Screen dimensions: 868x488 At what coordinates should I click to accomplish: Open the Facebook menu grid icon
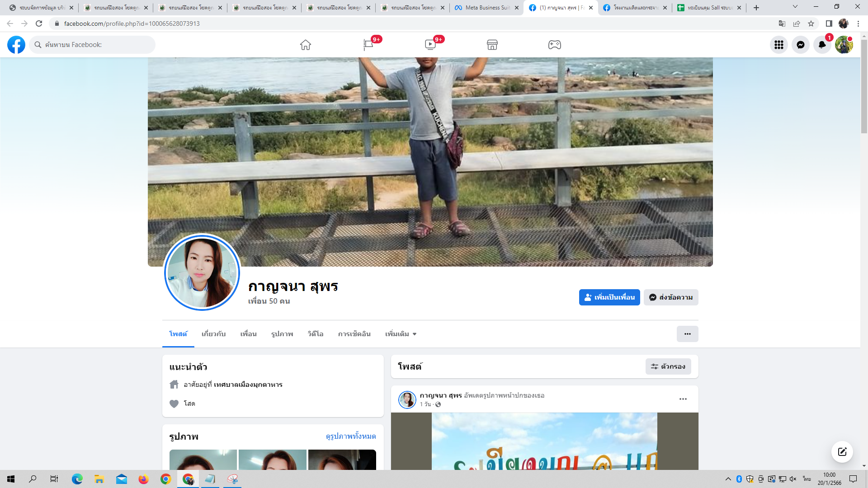tap(779, 45)
